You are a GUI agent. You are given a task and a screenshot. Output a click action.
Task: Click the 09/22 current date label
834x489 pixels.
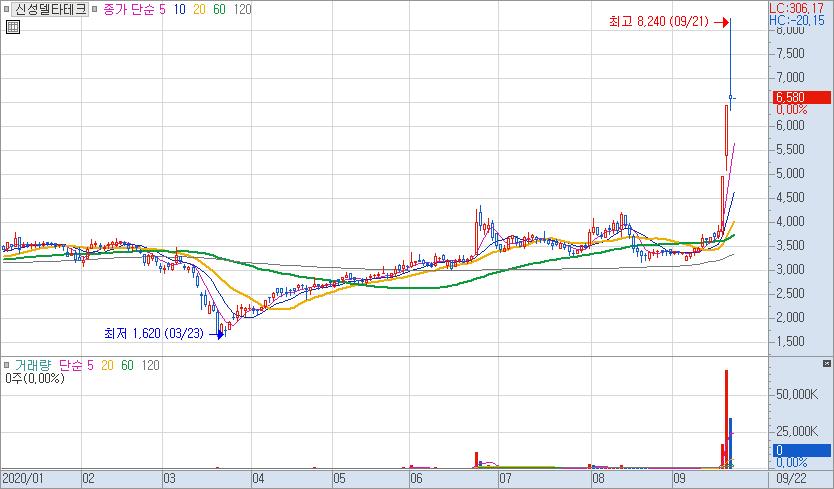point(791,478)
